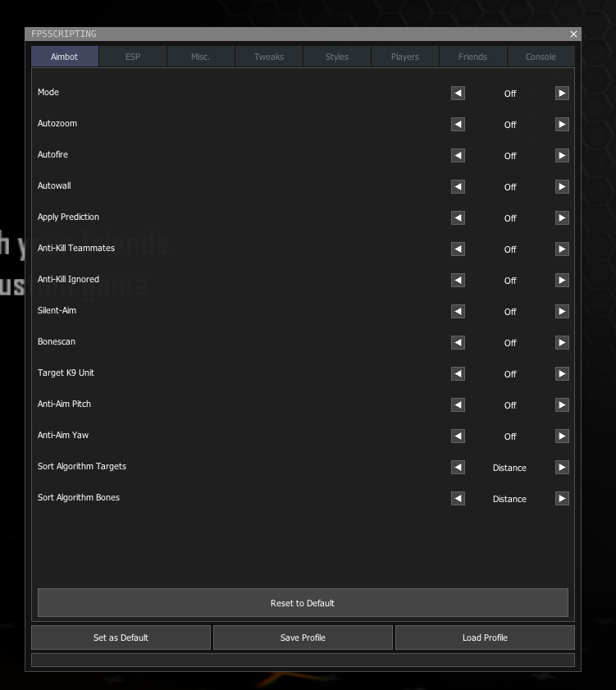Click the Save Profile button
Screen dimensions: 616x690
pos(303,637)
